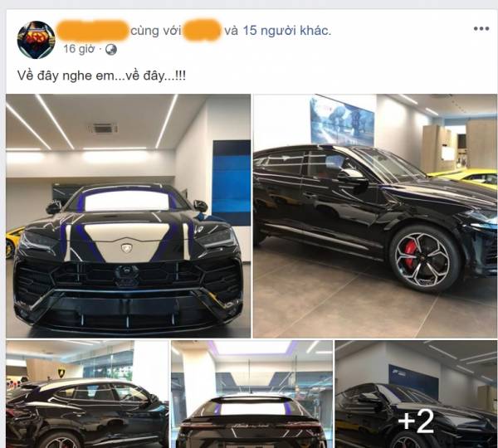Click the blurred poster name
The image size is (498, 448).
[x=92, y=31]
